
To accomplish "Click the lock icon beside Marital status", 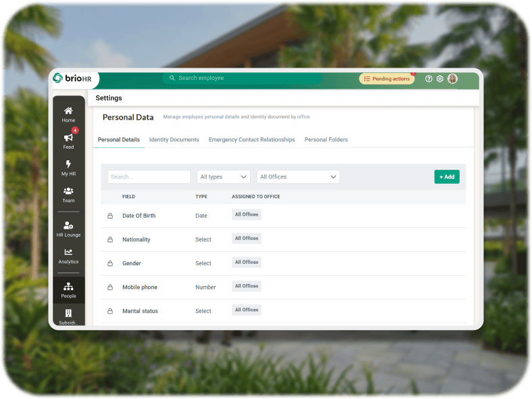I will coord(110,311).
